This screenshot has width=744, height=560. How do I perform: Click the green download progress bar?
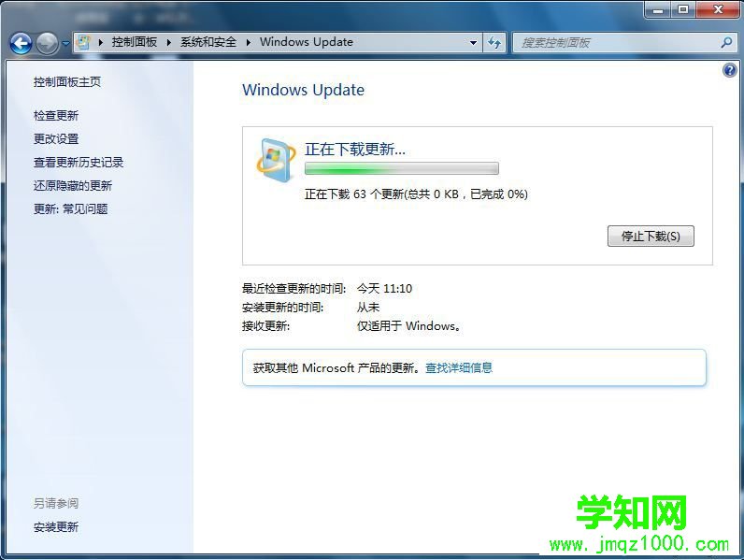[401, 168]
